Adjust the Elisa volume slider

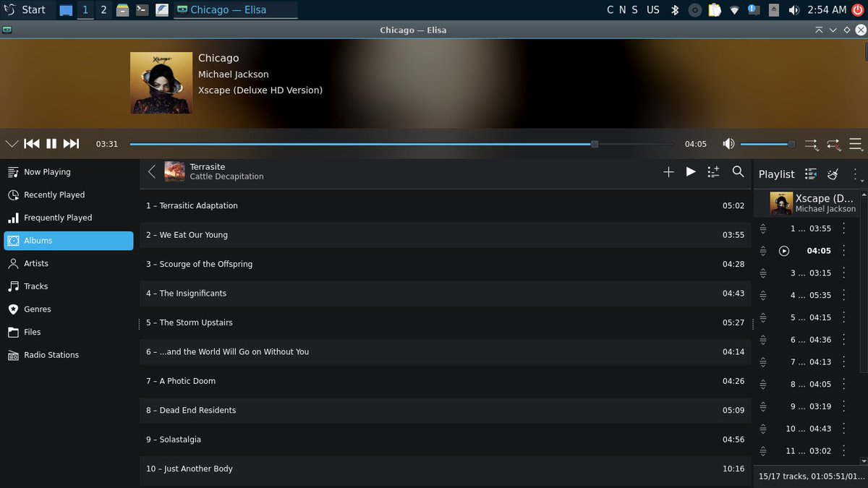[768, 144]
